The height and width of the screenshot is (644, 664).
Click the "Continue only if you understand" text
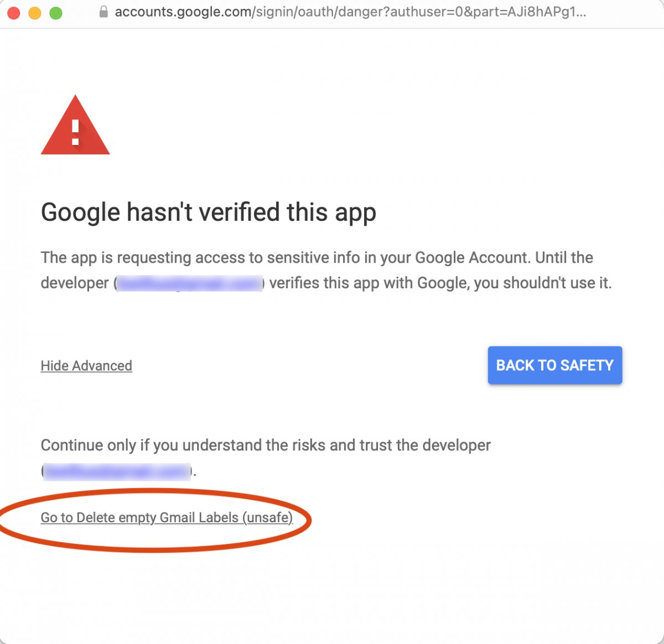pyautogui.click(x=266, y=445)
